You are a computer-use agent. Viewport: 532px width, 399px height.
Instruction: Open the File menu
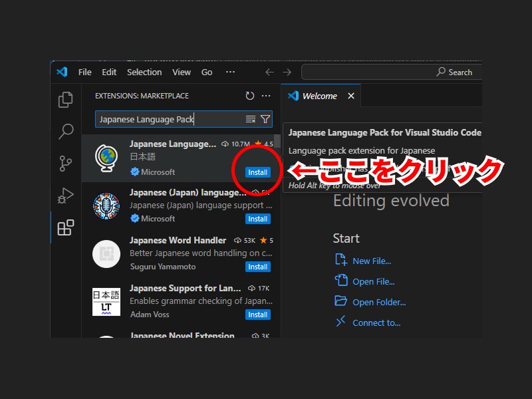[85, 72]
